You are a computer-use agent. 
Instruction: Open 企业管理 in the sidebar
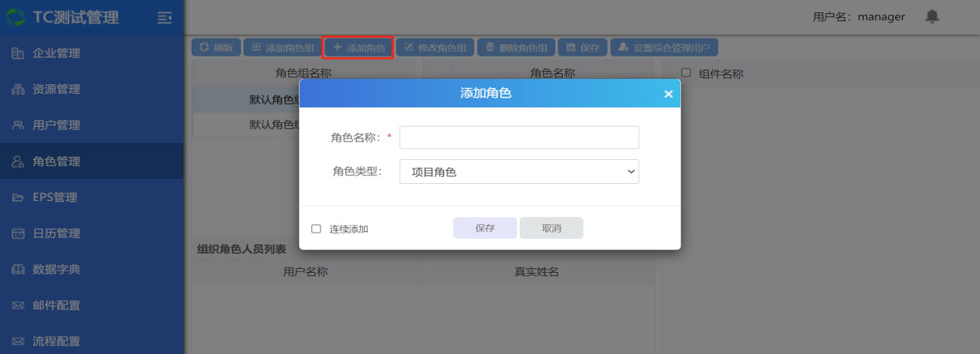[92, 53]
